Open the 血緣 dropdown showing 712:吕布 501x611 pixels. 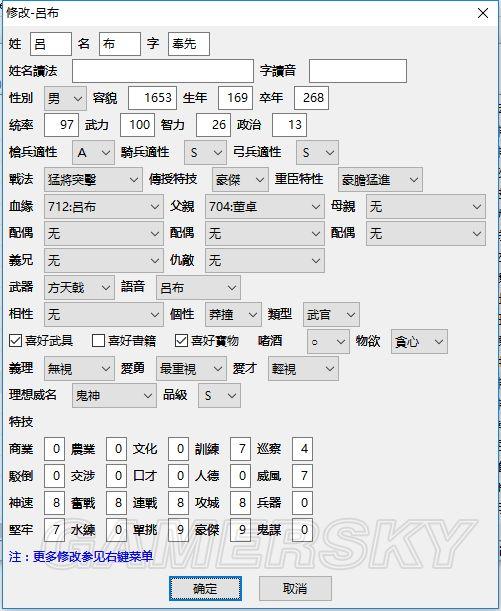(x=104, y=207)
